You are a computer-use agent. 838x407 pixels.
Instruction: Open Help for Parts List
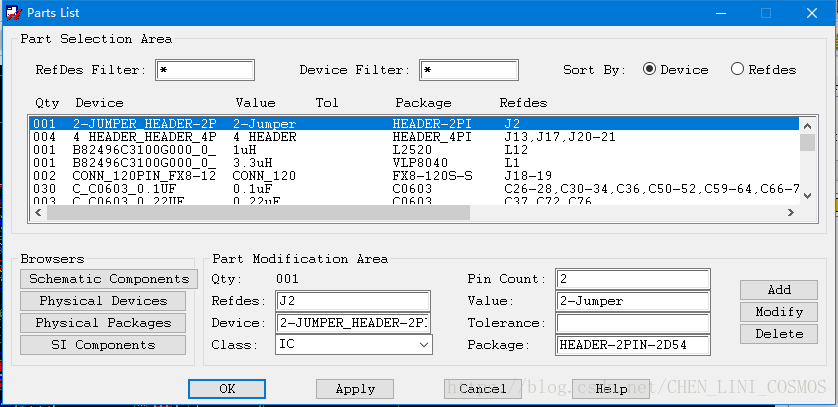[x=611, y=389]
